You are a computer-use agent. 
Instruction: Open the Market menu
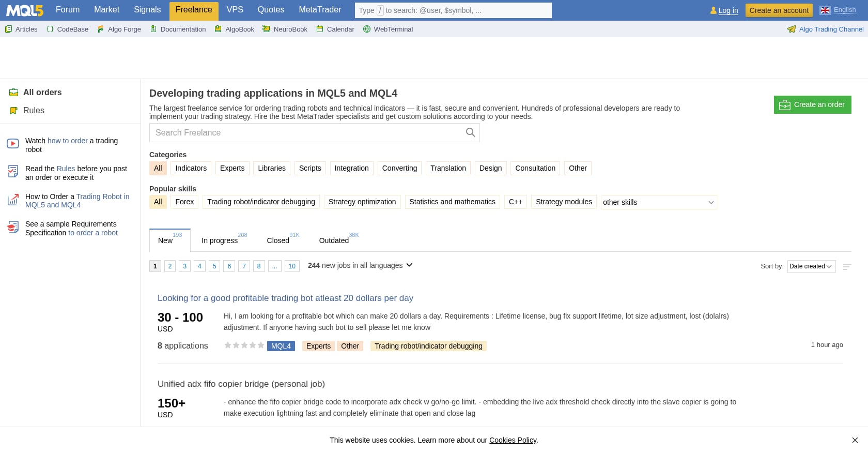(x=107, y=10)
